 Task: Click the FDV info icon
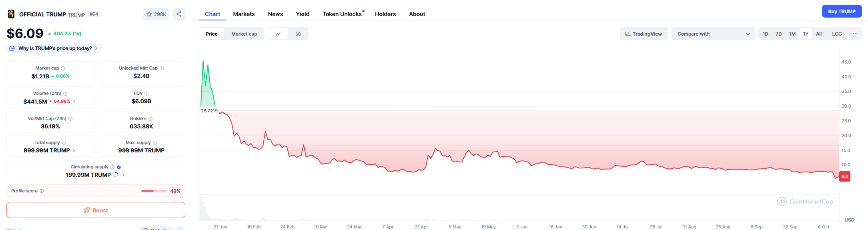(x=146, y=94)
